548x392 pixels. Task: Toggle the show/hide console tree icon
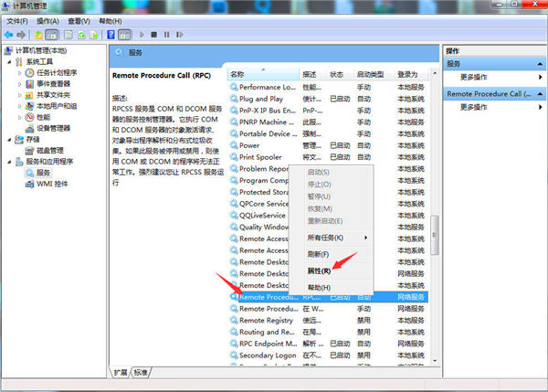pyautogui.click(x=52, y=35)
